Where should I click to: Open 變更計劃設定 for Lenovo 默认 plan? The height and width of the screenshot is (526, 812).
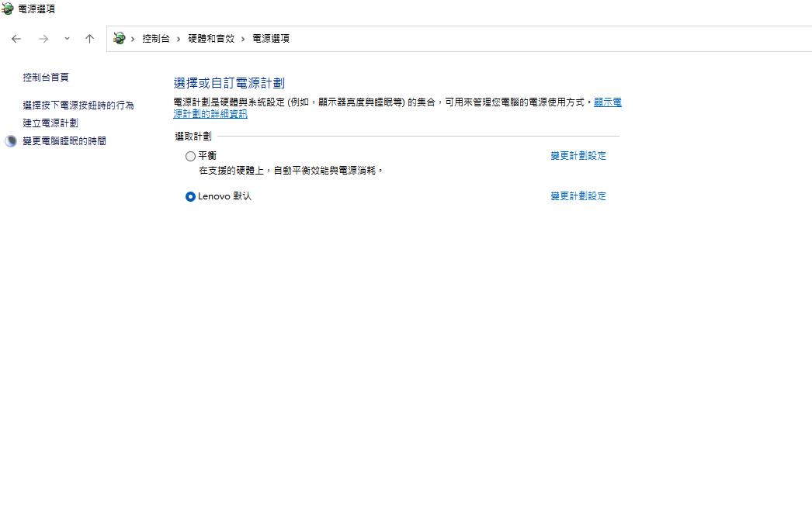pos(578,196)
